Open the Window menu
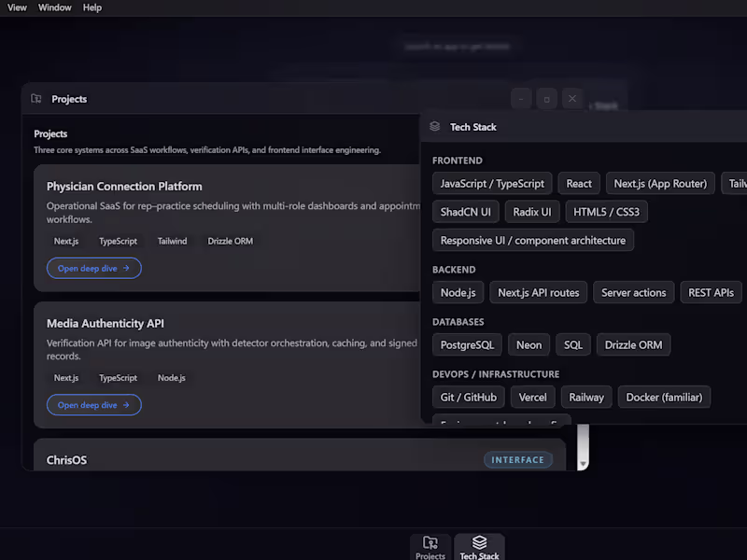 pyautogui.click(x=54, y=7)
